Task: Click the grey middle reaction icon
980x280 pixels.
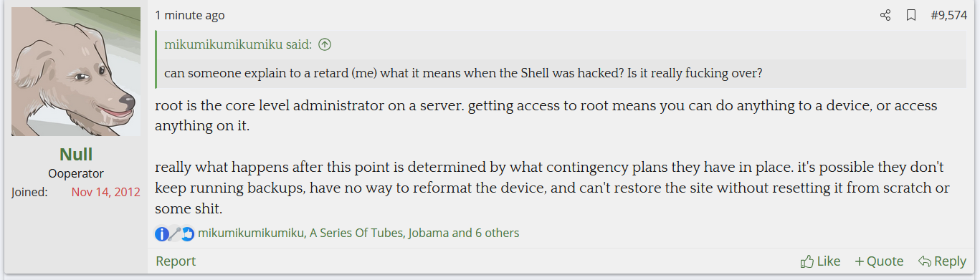Action: click(175, 233)
